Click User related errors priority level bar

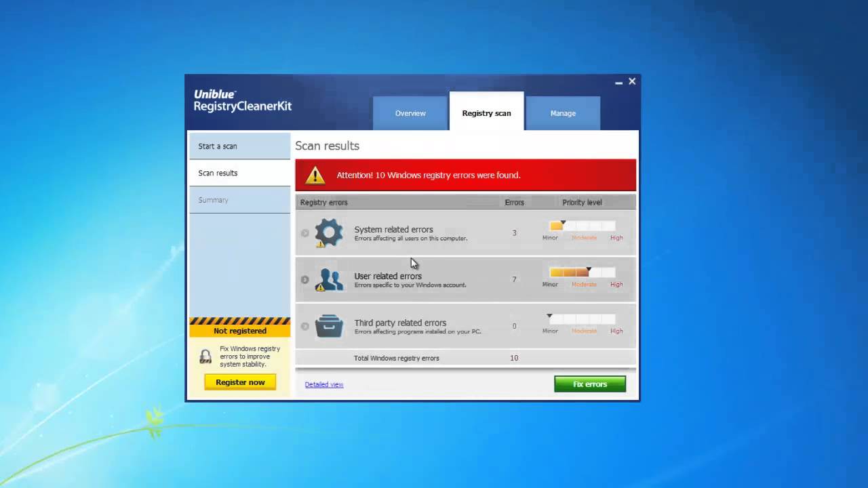582,272
